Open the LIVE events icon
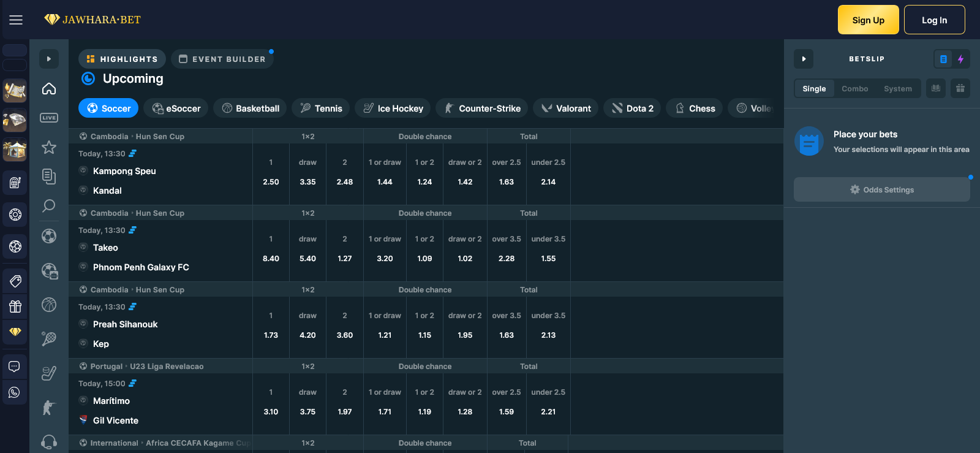 click(x=49, y=118)
